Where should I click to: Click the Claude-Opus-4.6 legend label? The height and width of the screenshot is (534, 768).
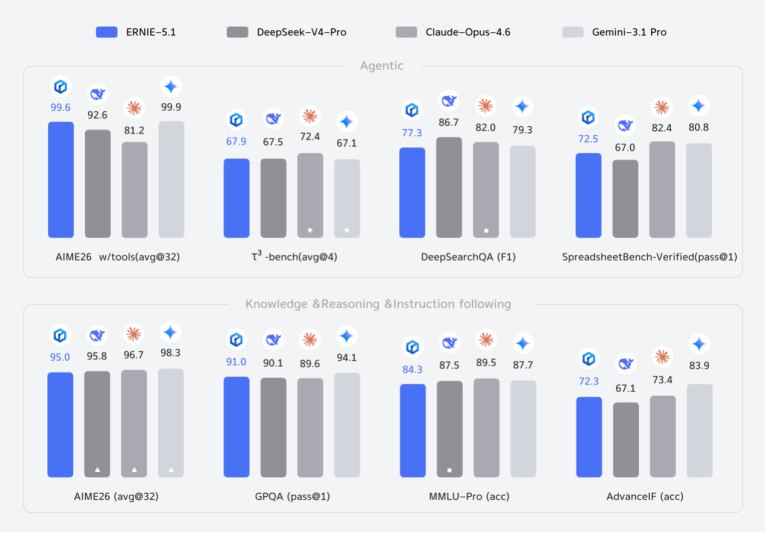(x=468, y=32)
